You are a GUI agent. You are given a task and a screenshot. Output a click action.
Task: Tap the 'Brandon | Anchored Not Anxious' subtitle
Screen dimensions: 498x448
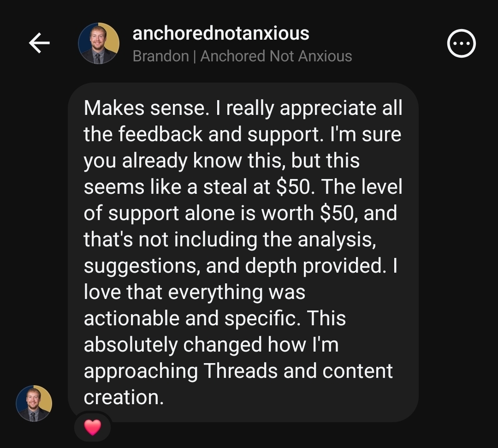(x=243, y=56)
